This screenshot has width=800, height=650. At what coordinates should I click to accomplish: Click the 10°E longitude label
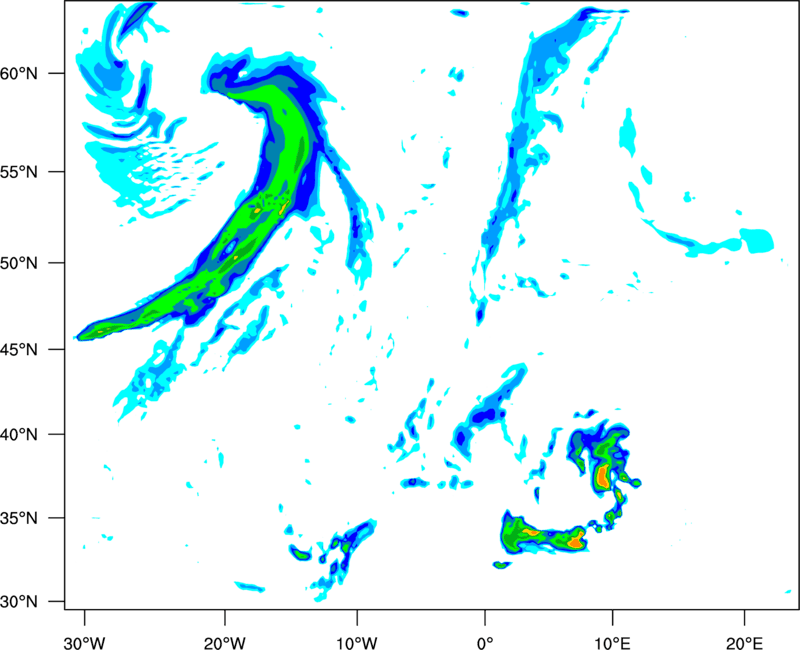(612, 643)
